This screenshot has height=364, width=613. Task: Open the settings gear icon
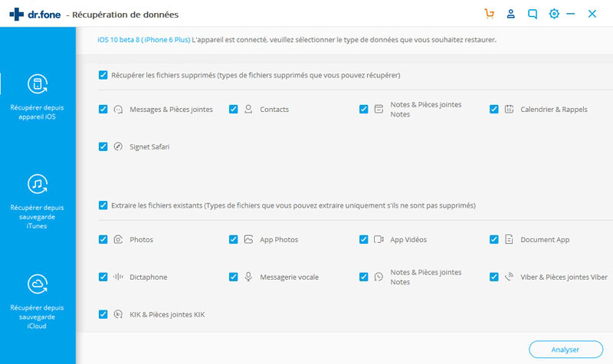click(554, 14)
